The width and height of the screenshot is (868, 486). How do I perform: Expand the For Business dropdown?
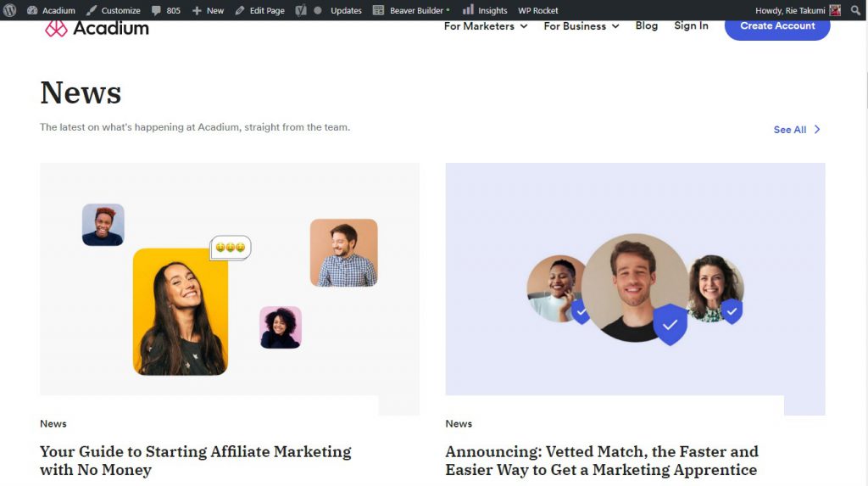click(581, 26)
